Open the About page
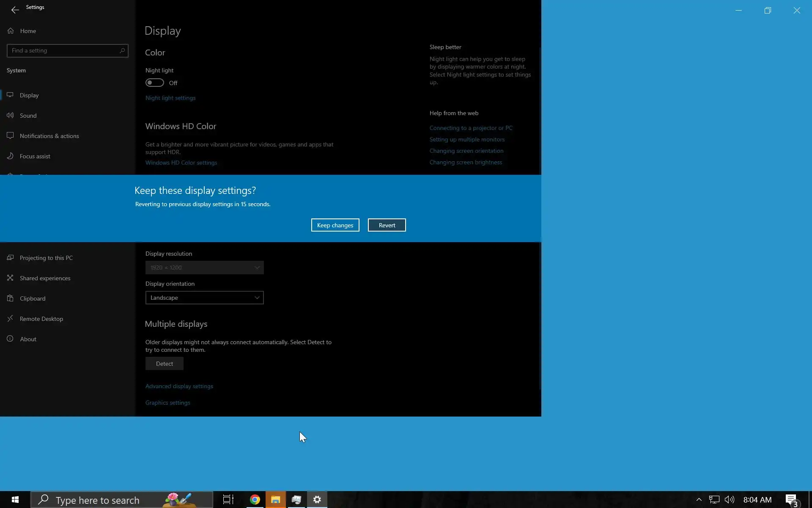The height and width of the screenshot is (508, 812). click(x=28, y=339)
